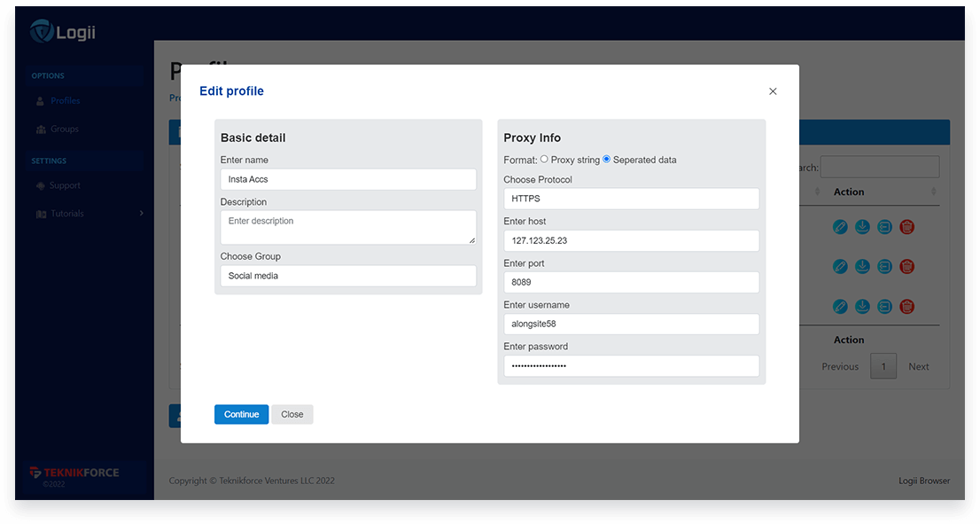Click the Close button in the dialog
The image size is (980, 524).
(292, 414)
